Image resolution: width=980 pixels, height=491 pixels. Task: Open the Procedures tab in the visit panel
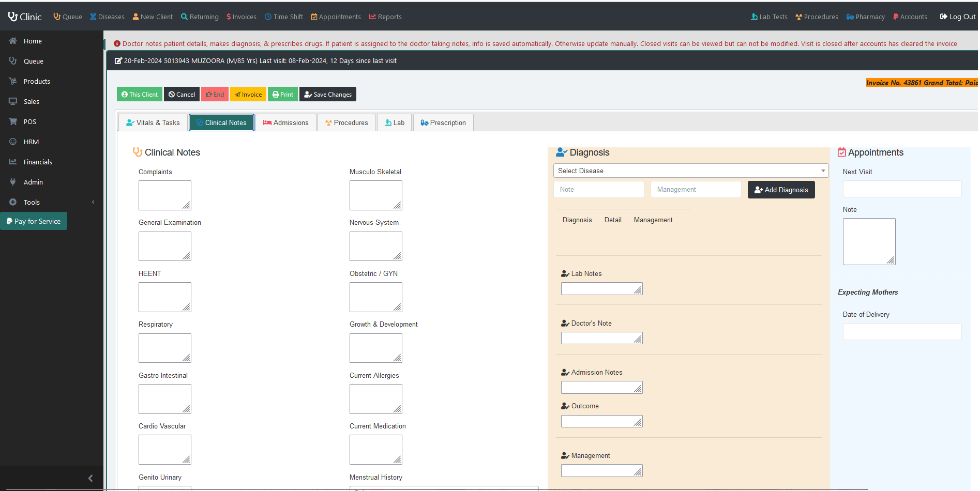coord(346,122)
